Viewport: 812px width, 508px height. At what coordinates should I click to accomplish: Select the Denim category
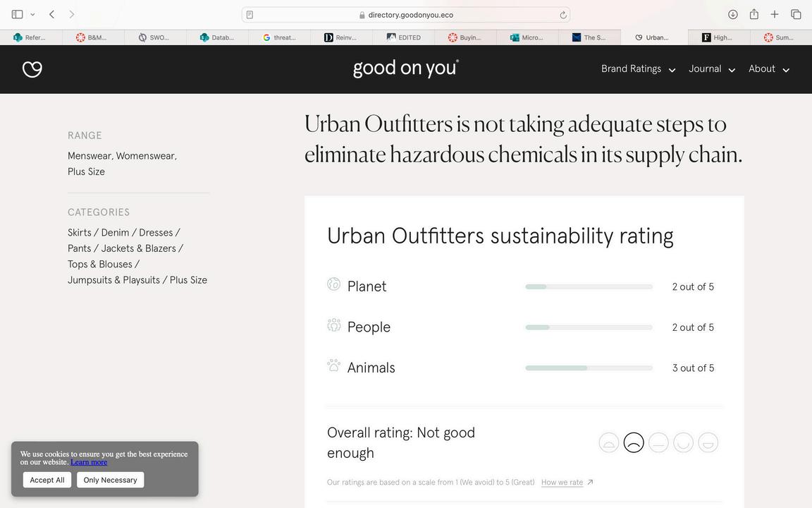coord(115,233)
